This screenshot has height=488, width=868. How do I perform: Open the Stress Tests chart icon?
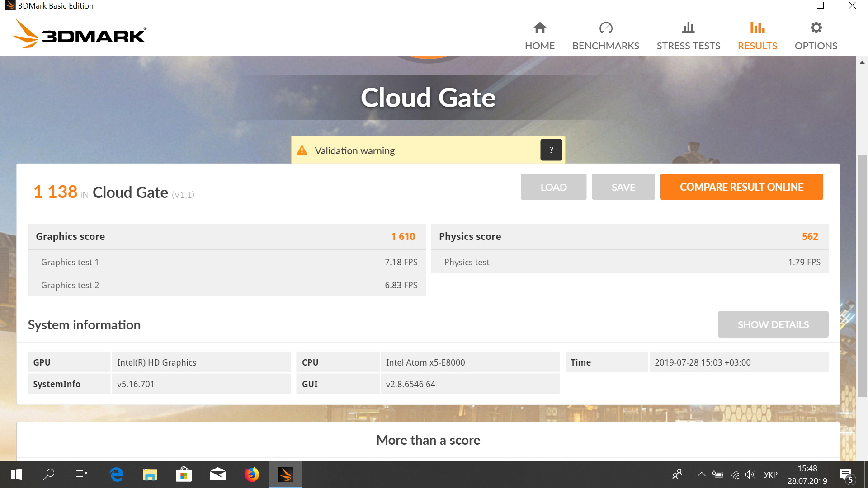[688, 28]
